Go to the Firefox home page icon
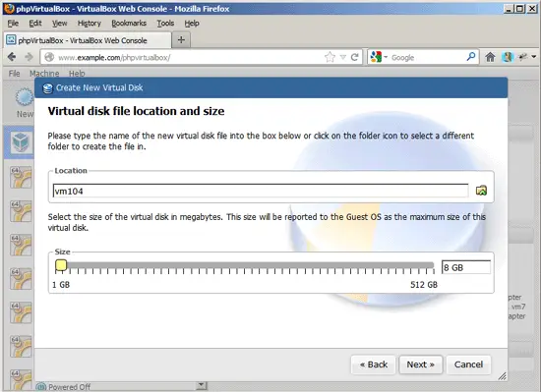The width and height of the screenshot is (541, 392). [x=490, y=57]
